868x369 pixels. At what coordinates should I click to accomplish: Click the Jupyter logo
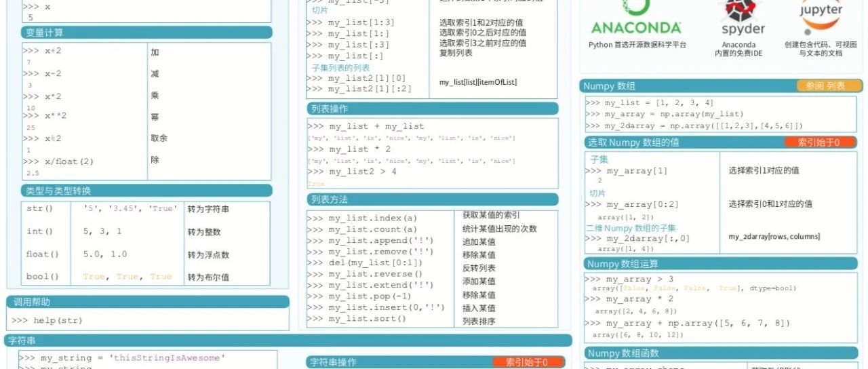pos(821,16)
